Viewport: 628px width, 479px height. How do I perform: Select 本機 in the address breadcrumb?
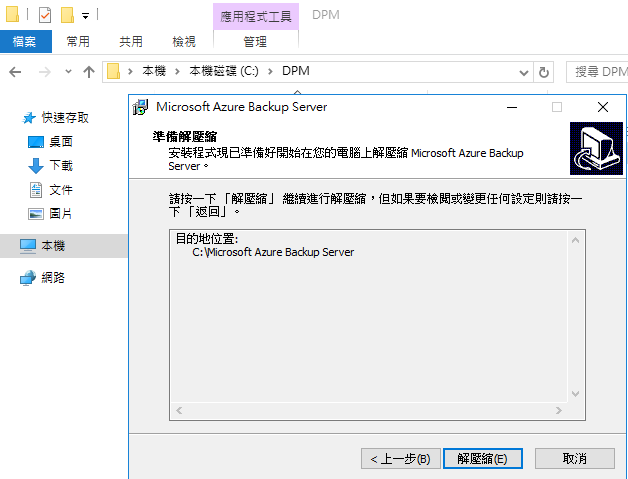pyautogui.click(x=154, y=71)
